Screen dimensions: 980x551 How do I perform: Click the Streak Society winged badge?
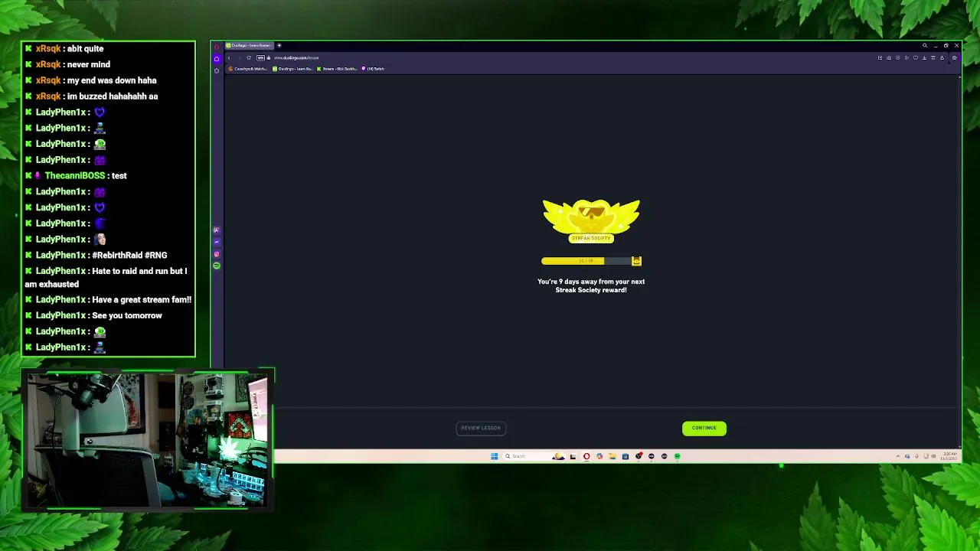591,221
